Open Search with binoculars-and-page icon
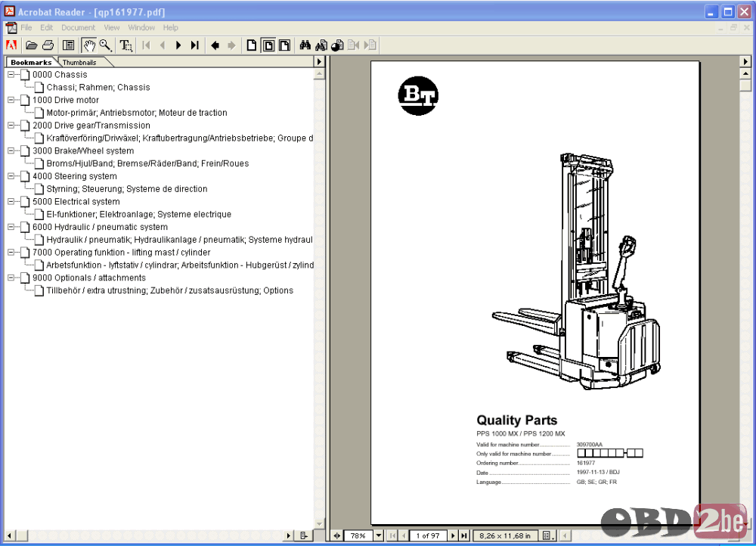This screenshot has height=546, width=756. [x=321, y=45]
